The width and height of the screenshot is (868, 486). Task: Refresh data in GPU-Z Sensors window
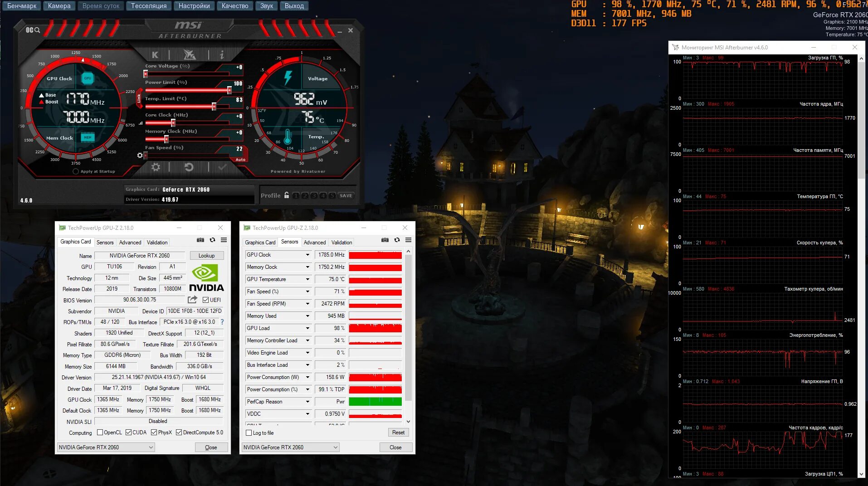click(397, 240)
